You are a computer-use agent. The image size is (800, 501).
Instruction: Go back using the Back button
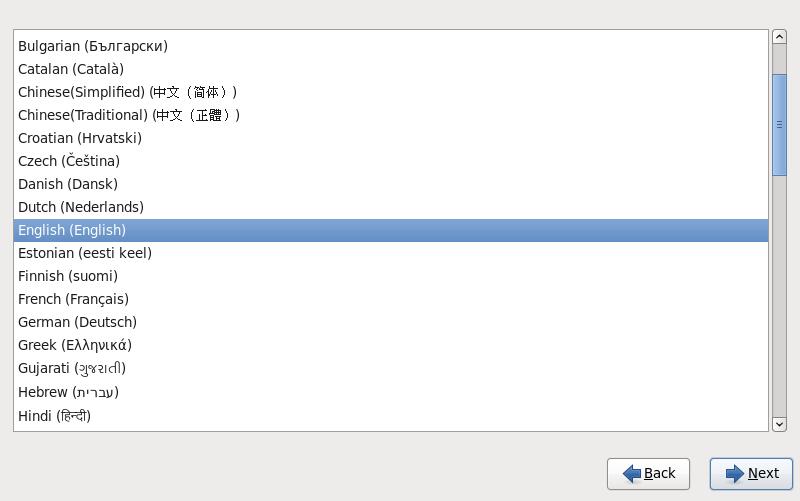click(648, 474)
